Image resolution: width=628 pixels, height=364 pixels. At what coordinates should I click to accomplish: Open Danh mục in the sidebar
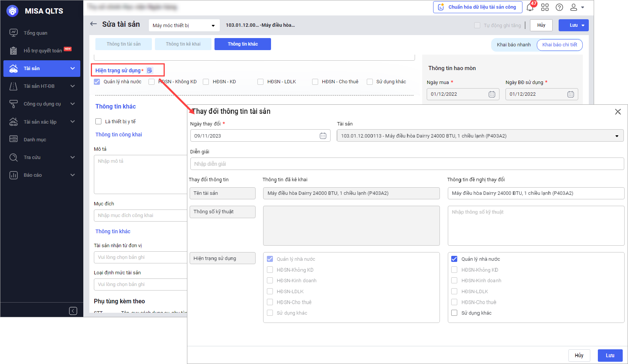pos(35,139)
